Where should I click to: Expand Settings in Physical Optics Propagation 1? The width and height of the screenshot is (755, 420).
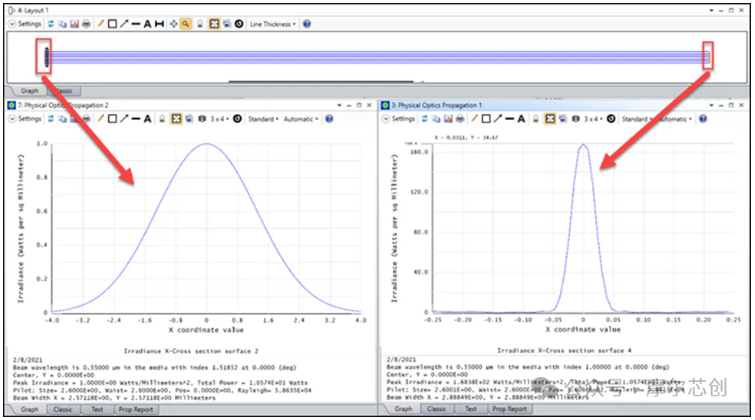(399, 118)
